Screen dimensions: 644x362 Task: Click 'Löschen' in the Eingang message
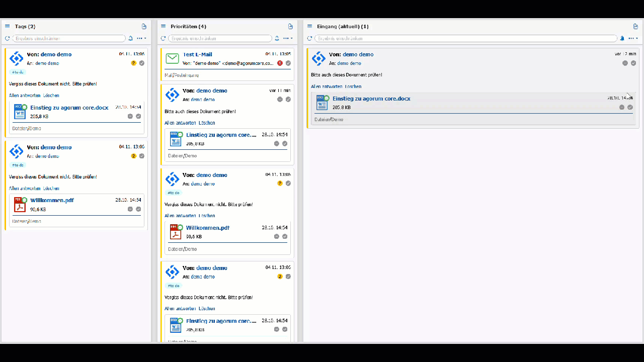[353, 86]
